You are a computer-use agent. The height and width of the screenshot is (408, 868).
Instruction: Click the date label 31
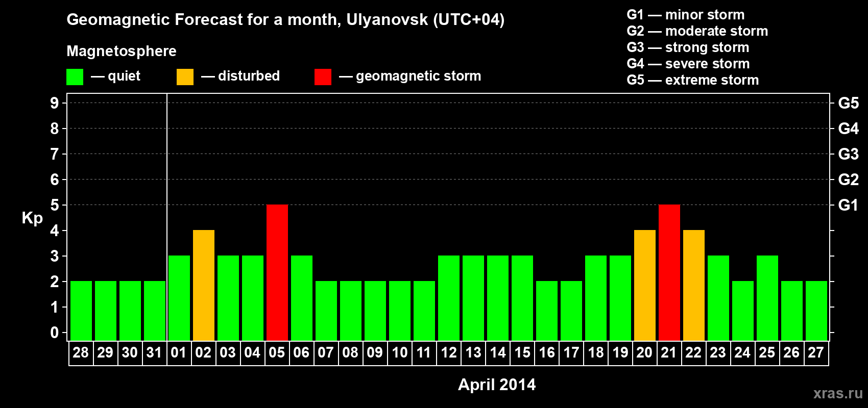(154, 352)
